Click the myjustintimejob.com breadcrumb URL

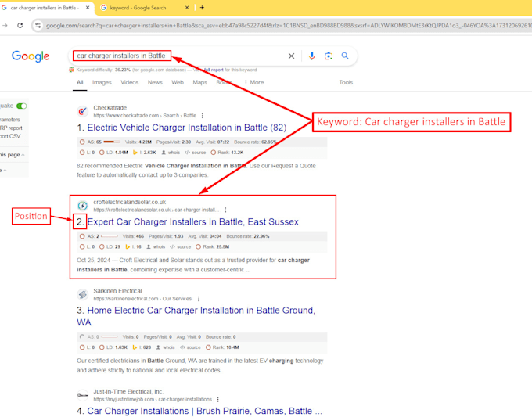point(153,399)
